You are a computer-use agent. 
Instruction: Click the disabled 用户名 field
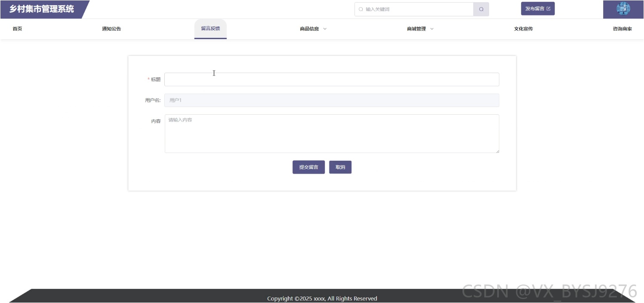pos(332,100)
